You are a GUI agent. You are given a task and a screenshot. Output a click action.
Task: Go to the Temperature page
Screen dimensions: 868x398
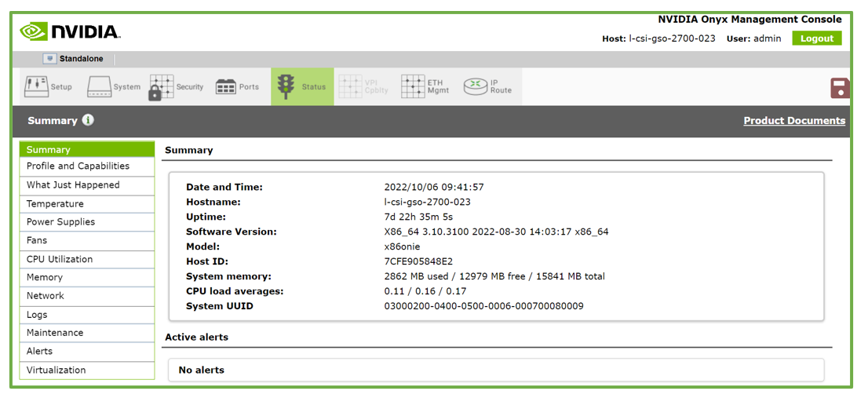(x=55, y=203)
